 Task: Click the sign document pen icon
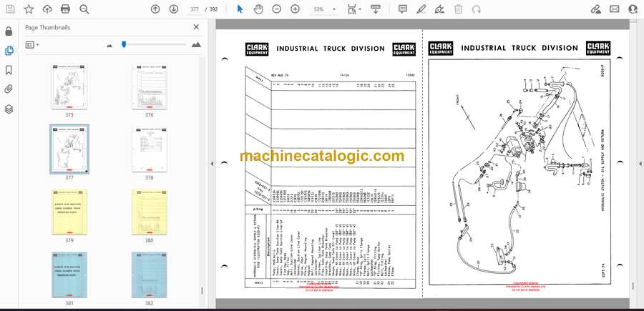(440, 9)
